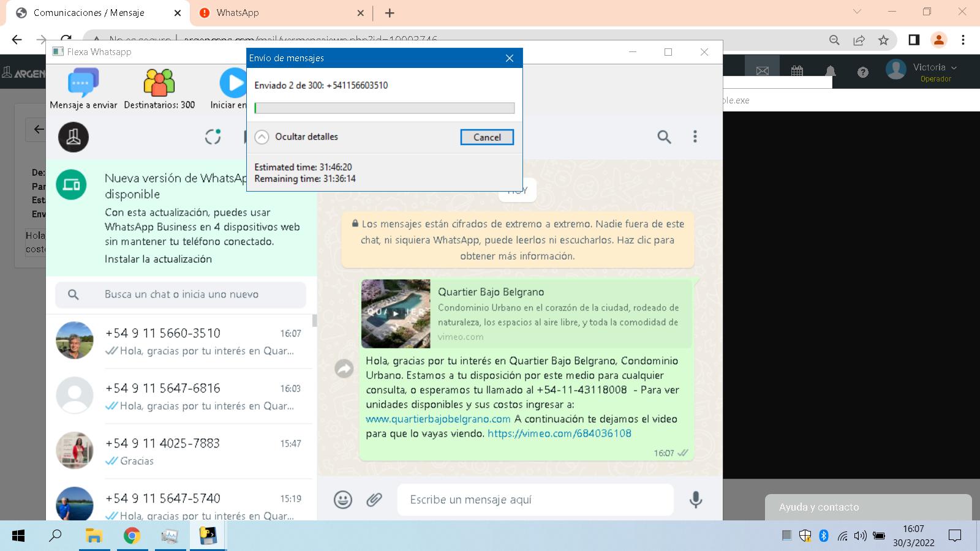
Task: Click the browser zoom magnifier icon
Action: click(834, 40)
